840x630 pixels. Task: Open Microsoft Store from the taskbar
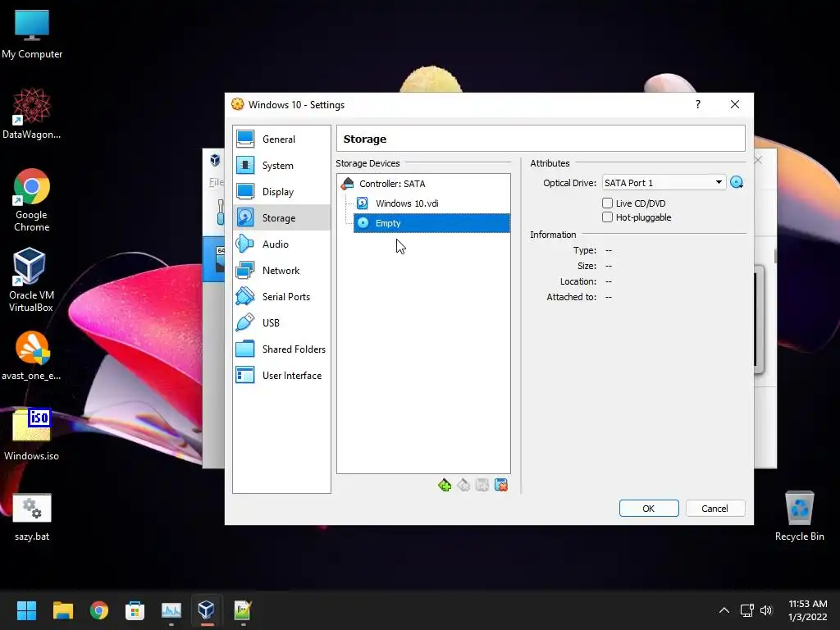(135, 610)
